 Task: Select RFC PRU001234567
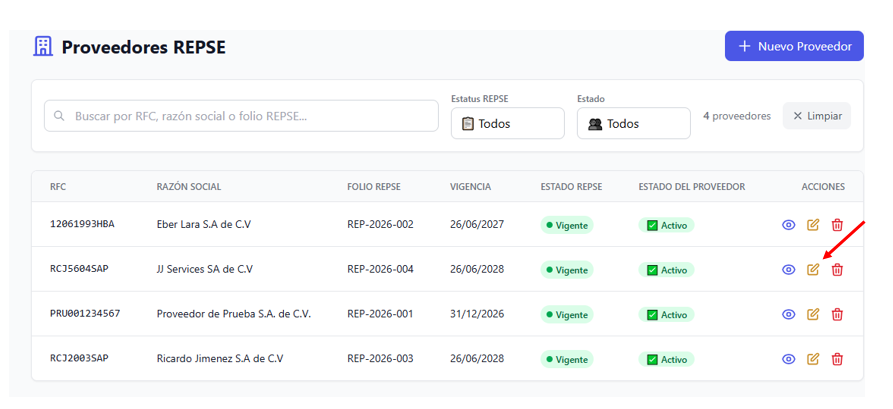(85, 314)
